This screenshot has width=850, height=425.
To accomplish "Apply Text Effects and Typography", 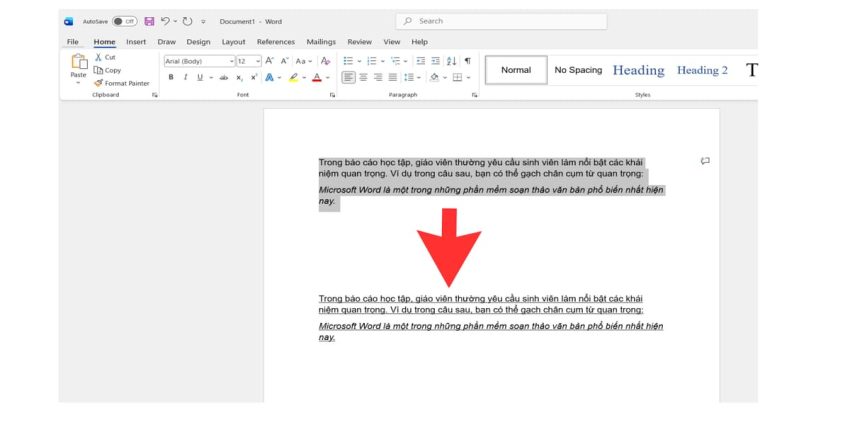I will pos(269,78).
